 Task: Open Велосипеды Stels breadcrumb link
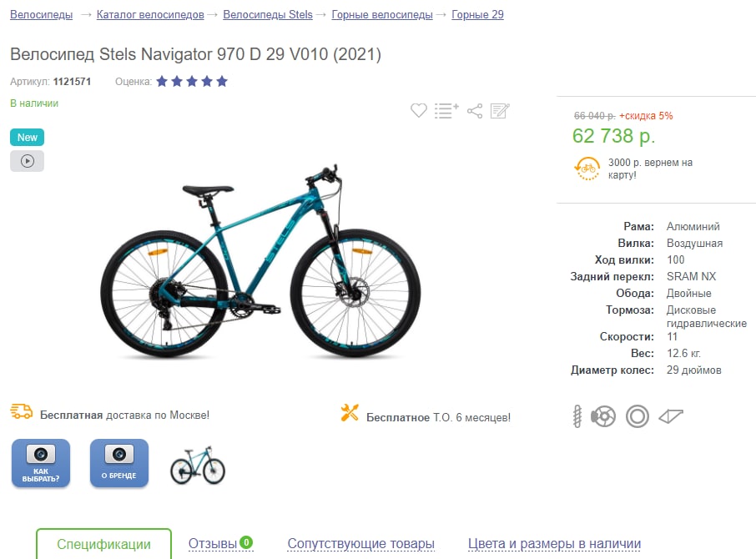pyautogui.click(x=268, y=15)
